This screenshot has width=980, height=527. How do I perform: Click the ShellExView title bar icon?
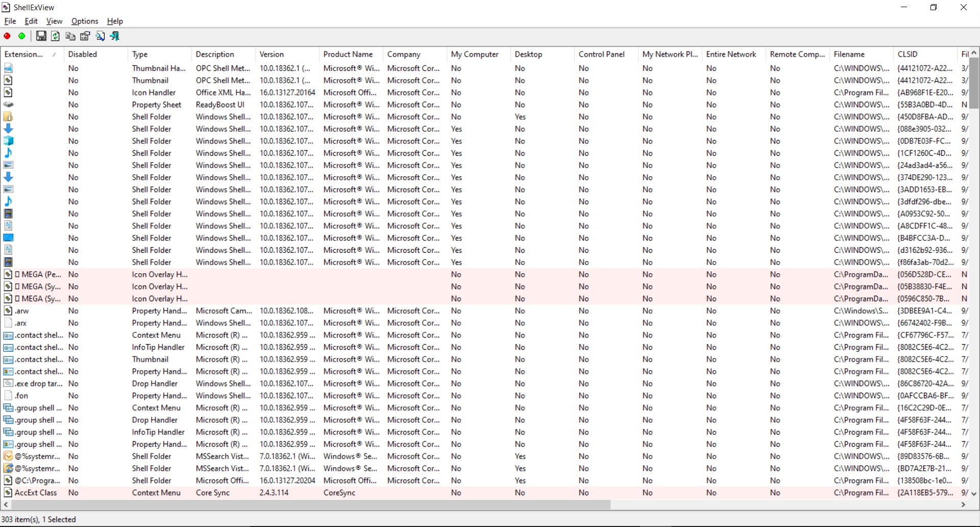(6, 7)
